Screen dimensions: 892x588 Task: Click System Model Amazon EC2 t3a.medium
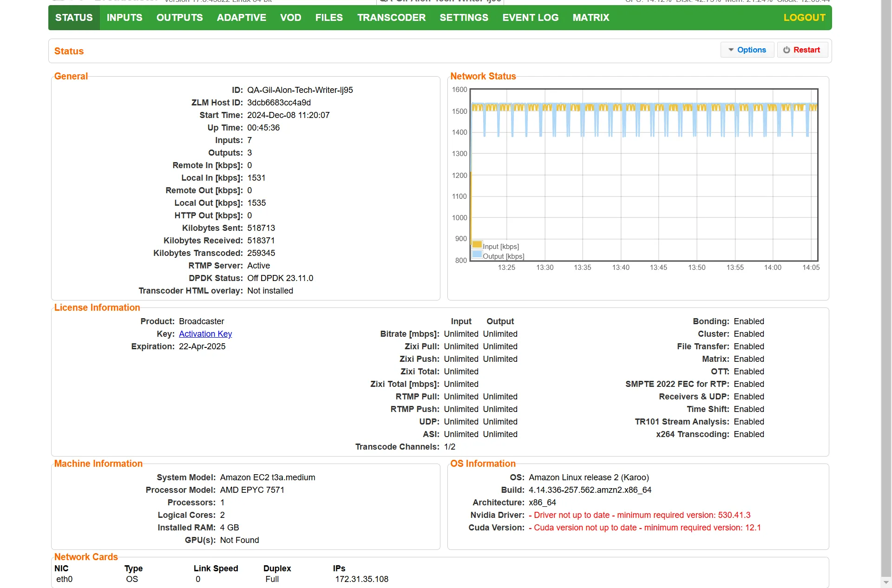[268, 477]
